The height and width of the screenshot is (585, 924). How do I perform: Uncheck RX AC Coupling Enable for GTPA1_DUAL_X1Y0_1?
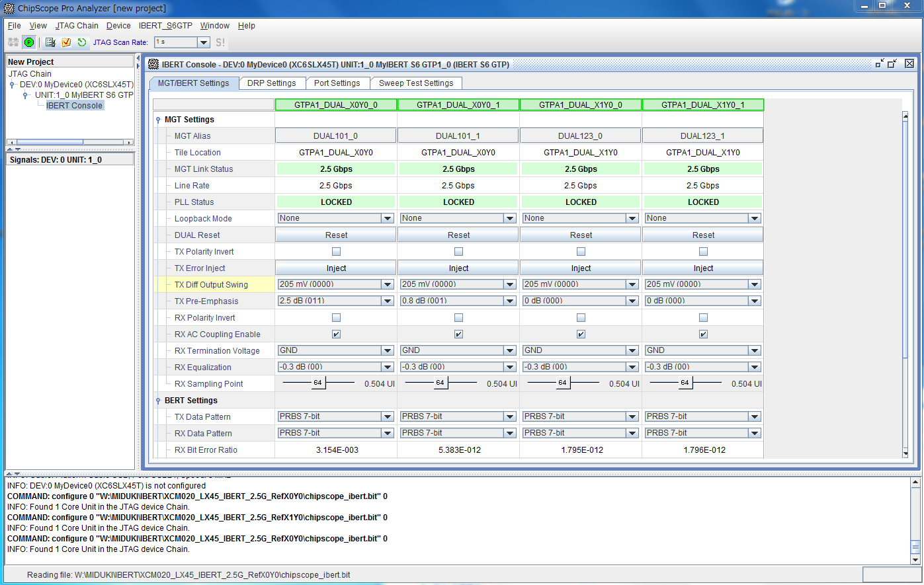(703, 334)
